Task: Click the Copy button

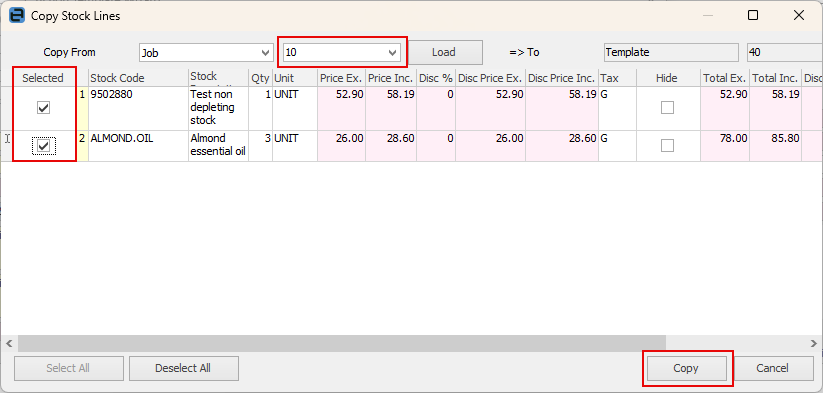Action: (685, 368)
